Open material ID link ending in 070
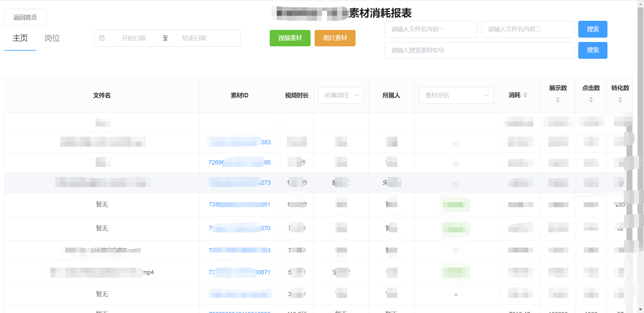 [239, 228]
